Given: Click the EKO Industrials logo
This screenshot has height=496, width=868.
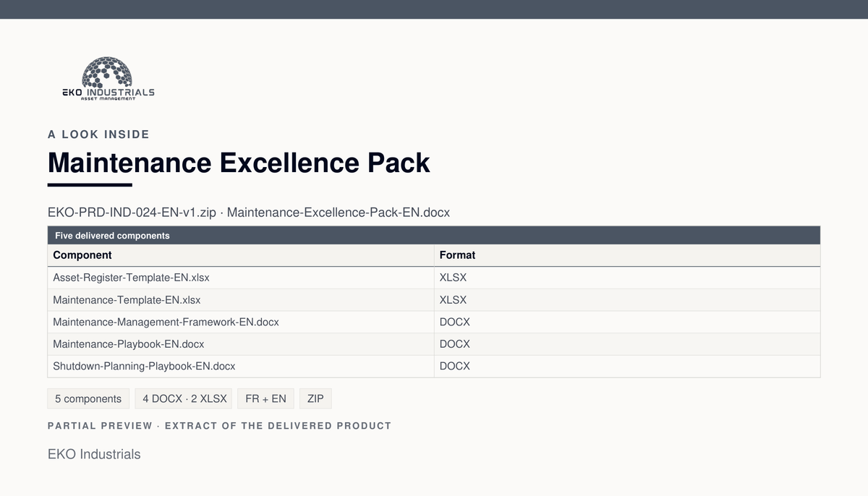Looking at the screenshot, I should 108,80.
